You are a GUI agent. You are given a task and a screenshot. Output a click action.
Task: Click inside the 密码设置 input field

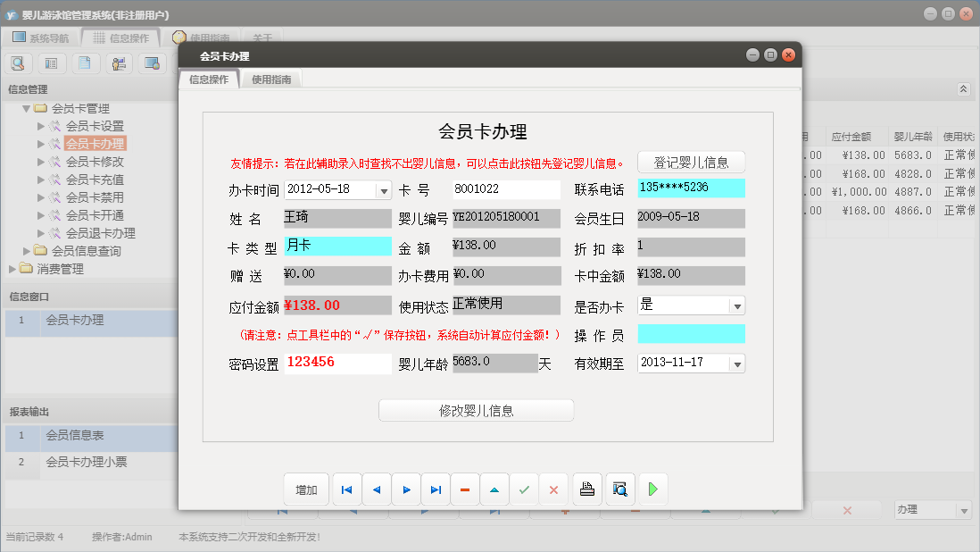[x=337, y=363]
